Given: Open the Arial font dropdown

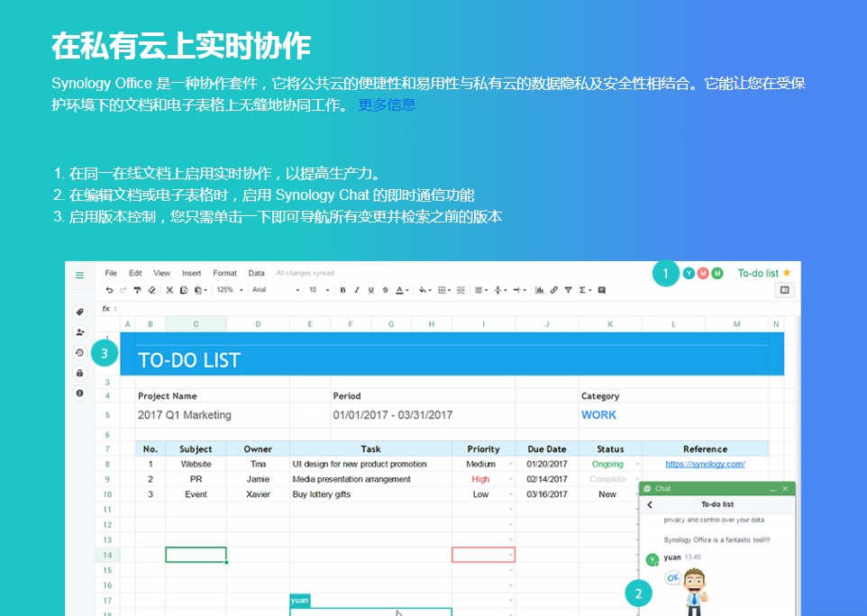Looking at the screenshot, I should click(276, 290).
